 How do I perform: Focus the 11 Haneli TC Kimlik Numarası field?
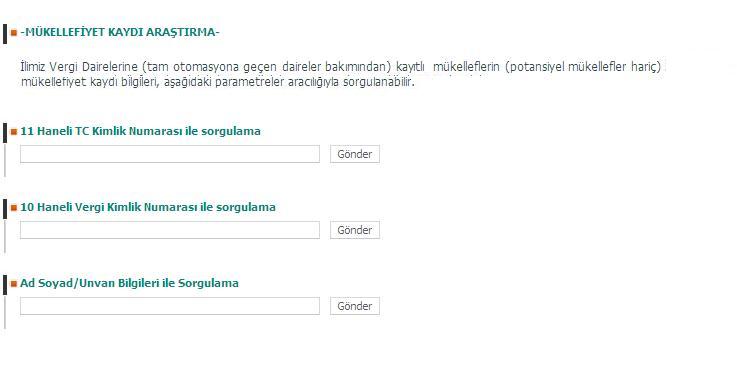[170, 154]
